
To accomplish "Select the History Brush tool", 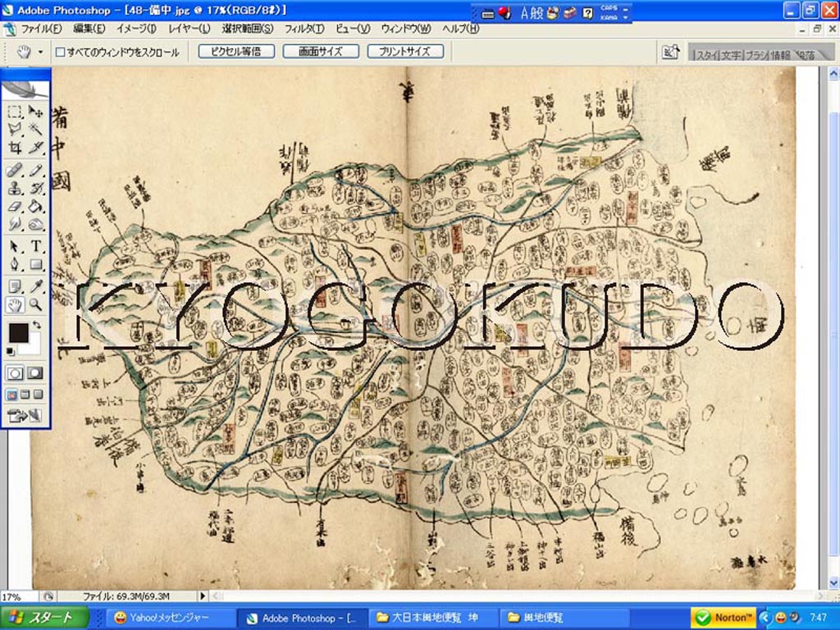I will [35, 189].
